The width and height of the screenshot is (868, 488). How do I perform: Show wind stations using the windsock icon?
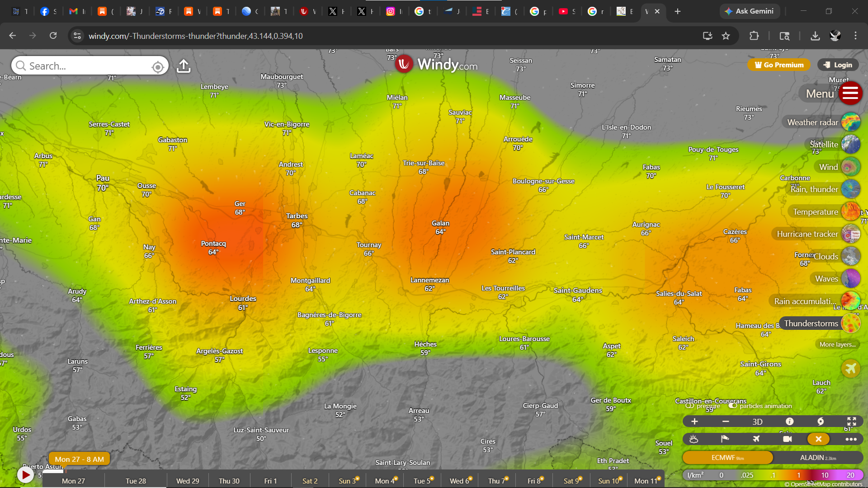click(725, 439)
